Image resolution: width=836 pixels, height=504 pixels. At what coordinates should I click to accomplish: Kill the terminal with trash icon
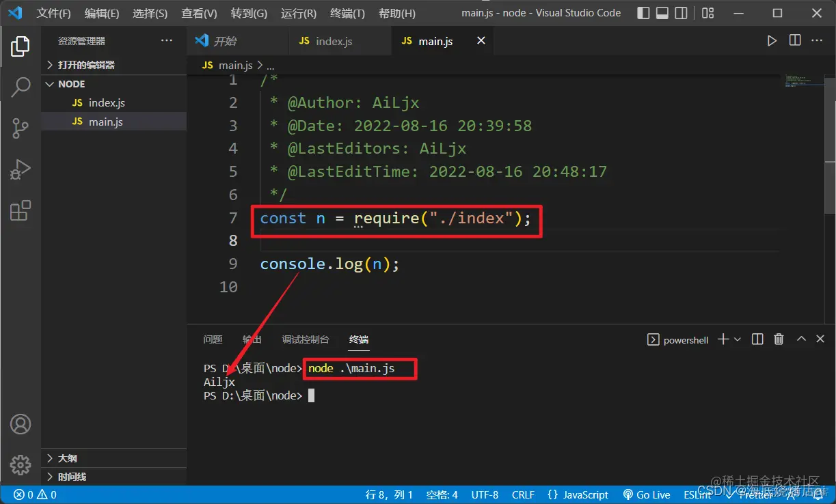tap(779, 339)
